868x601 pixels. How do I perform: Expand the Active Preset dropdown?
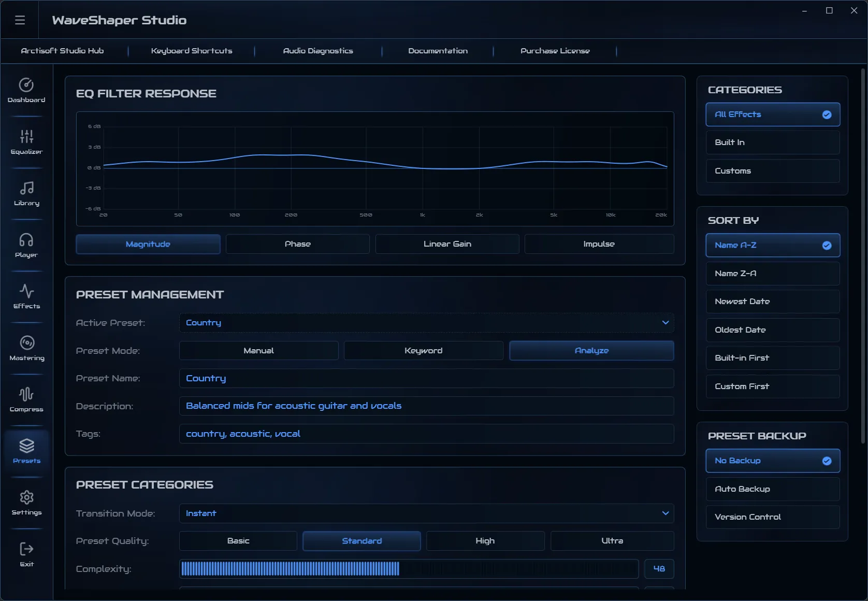click(x=427, y=323)
